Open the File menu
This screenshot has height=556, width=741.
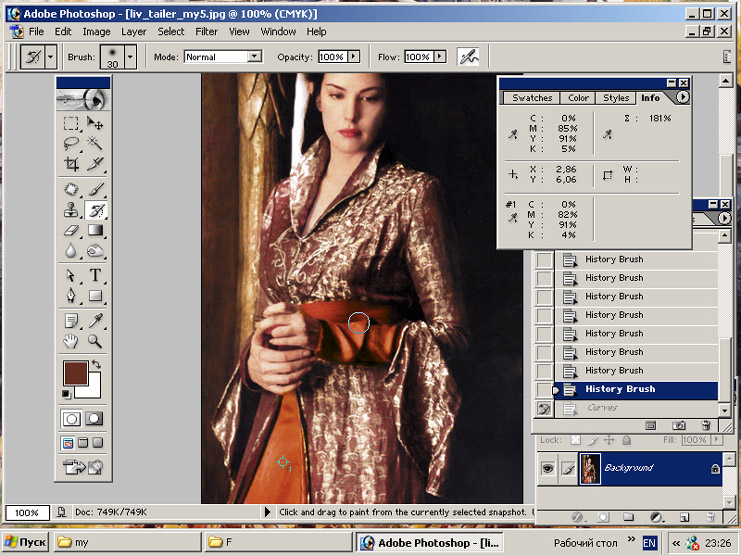point(36,32)
